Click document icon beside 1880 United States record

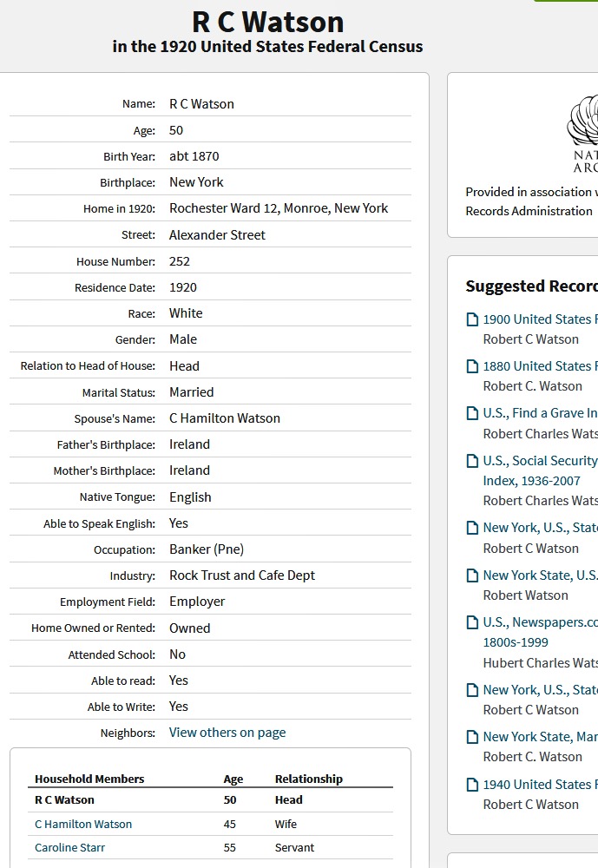point(472,366)
